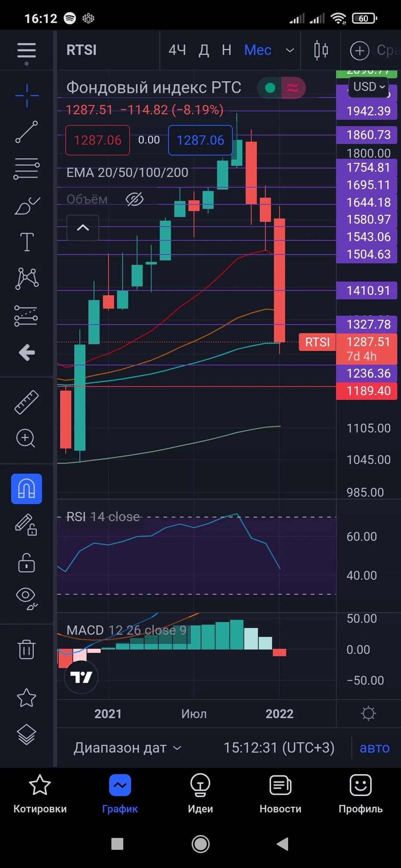Image resolution: width=401 pixels, height=868 pixels.
Task: Open the object tree layers icon
Action: (27, 734)
